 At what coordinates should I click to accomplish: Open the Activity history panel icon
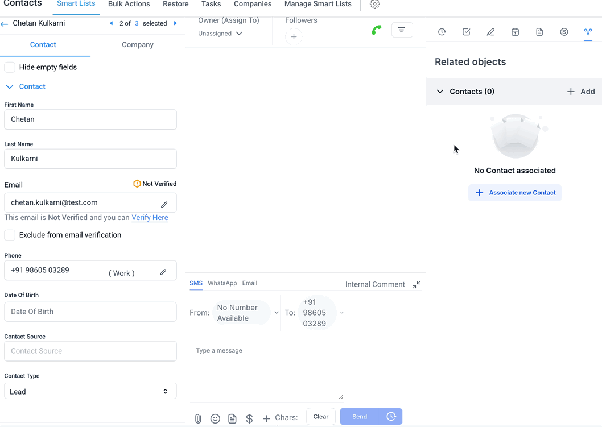pos(442,32)
